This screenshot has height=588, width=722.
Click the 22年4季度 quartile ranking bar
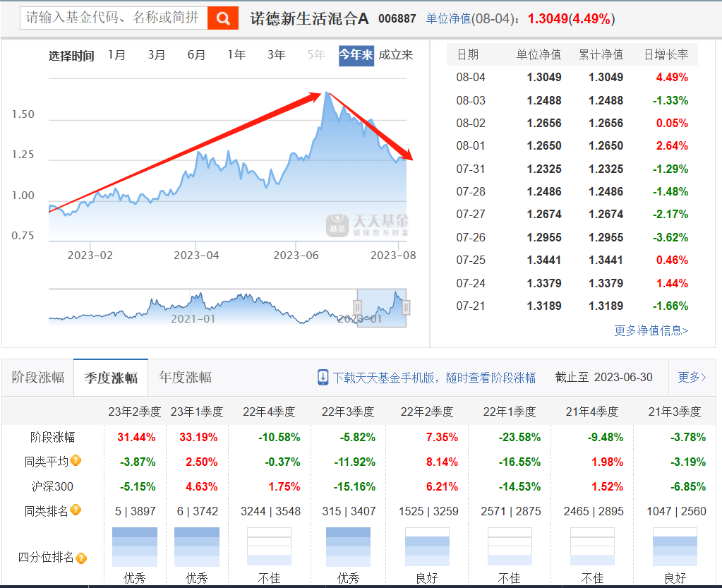[269, 546]
